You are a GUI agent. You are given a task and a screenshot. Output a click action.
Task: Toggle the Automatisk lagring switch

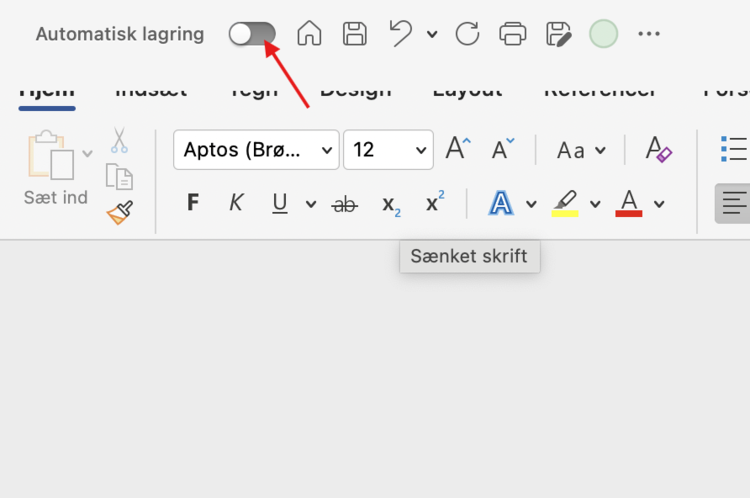point(251,34)
